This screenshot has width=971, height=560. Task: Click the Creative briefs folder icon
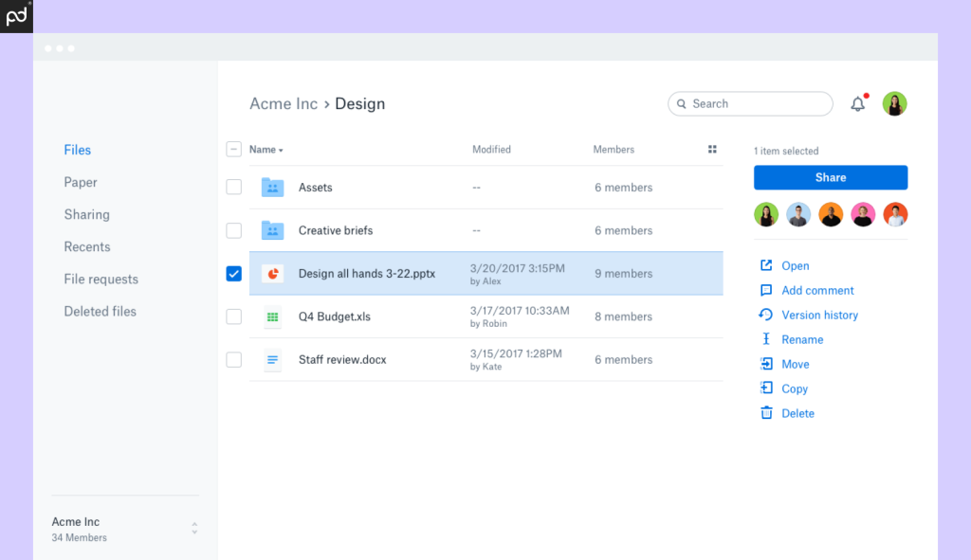[272, 230]
